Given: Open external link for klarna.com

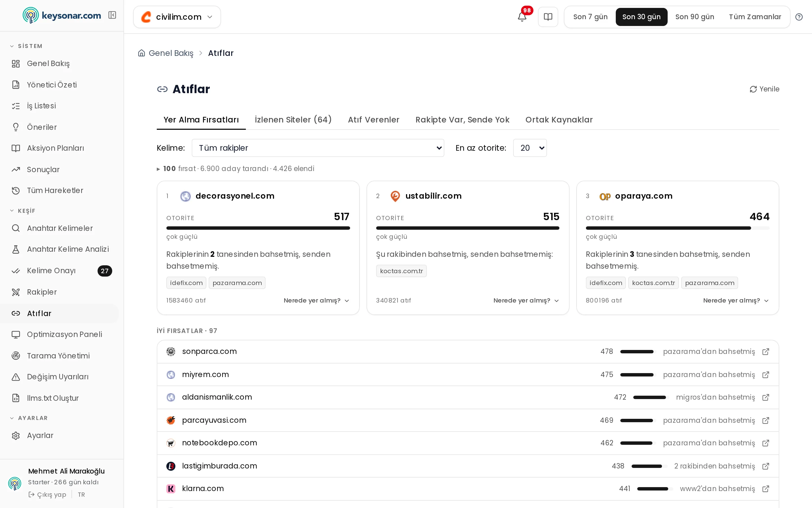Looking at the screenshot, I should pos(766,489).
